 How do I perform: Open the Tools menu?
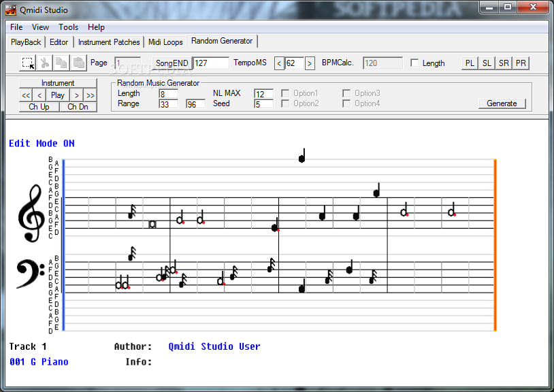pyautogui.click(x=68, y=27)
